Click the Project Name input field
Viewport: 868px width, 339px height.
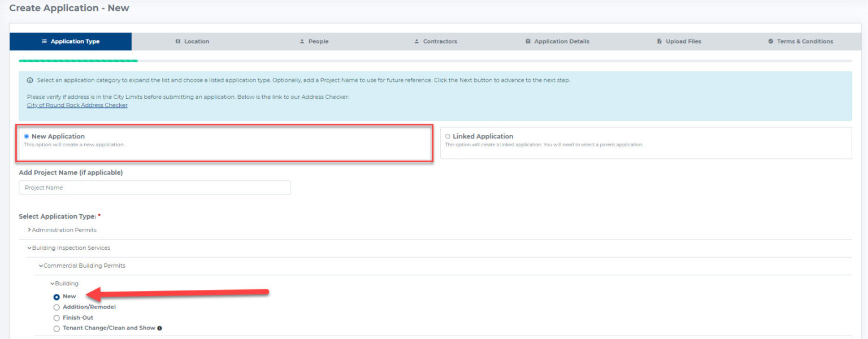[154, 188]
